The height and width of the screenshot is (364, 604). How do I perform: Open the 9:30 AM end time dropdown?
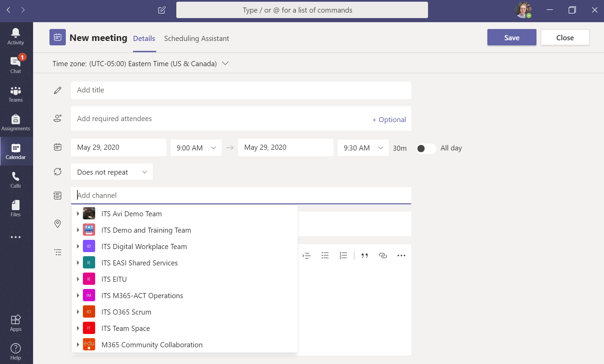click(363, 148)
